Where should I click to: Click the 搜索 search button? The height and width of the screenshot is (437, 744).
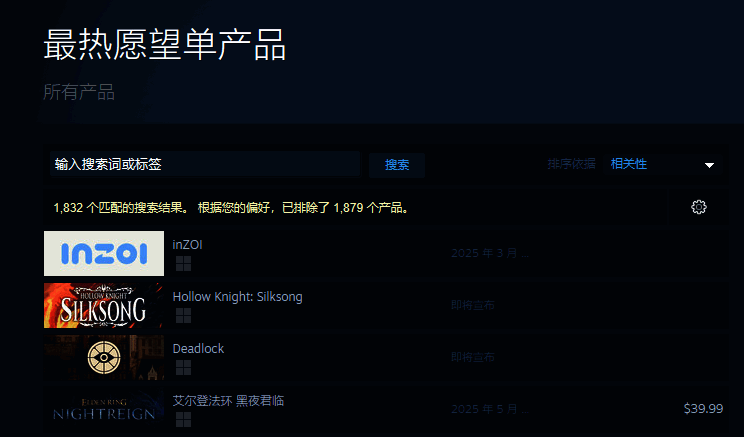(397, 165)
